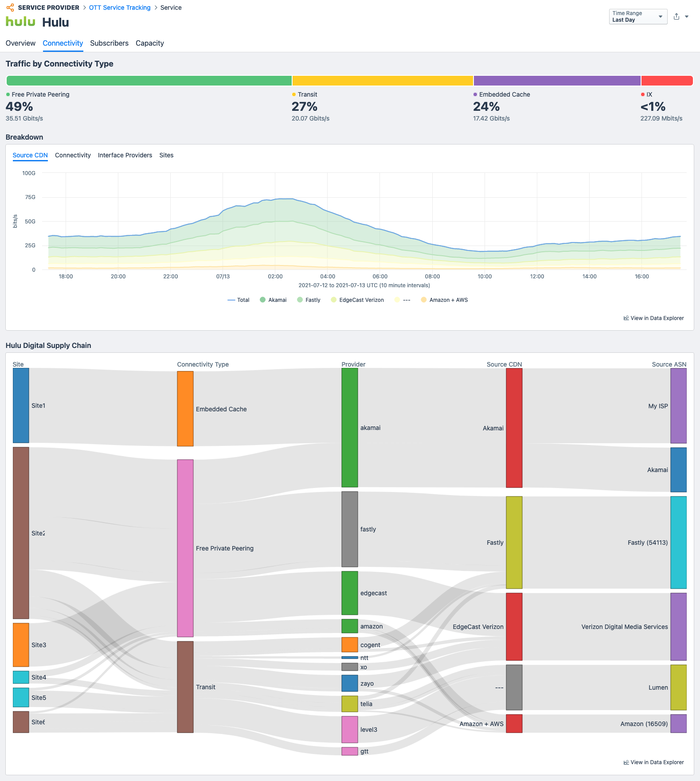Select the xo provider node
Screen dimensions: 700x781
point(350,667)
